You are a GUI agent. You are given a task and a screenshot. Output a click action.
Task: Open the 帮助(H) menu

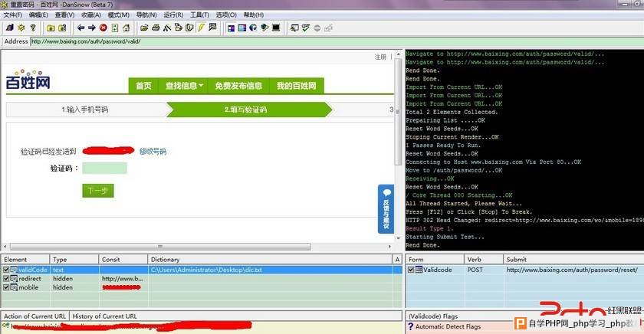254,15
